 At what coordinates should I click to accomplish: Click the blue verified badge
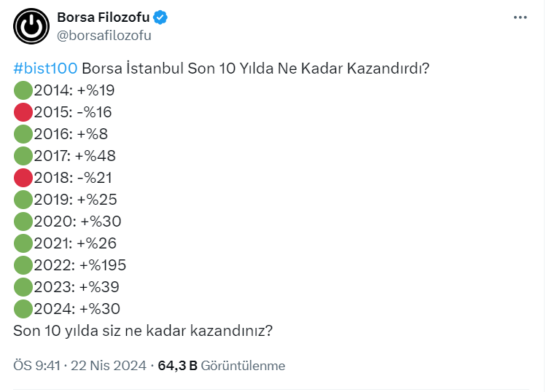(160, 17)
